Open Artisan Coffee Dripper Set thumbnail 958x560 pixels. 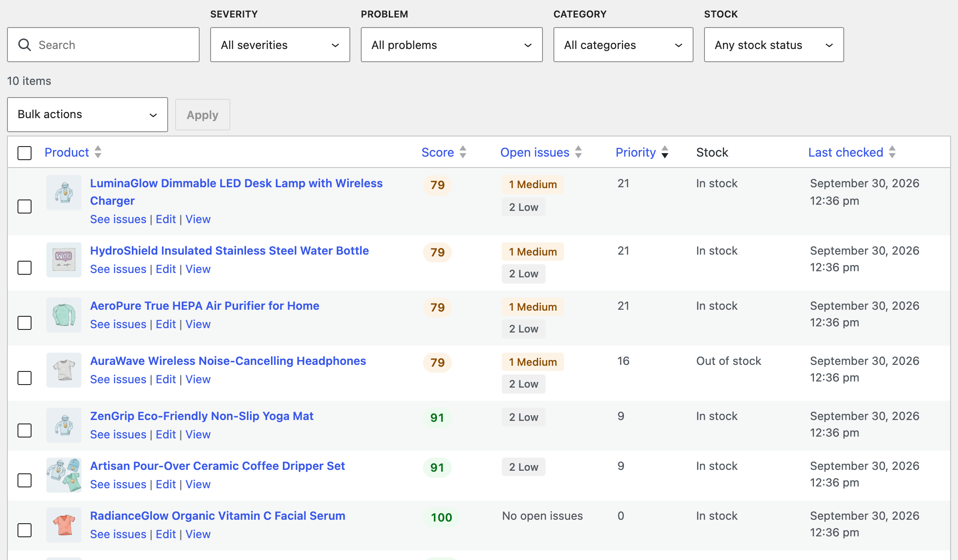click(64, 475)
